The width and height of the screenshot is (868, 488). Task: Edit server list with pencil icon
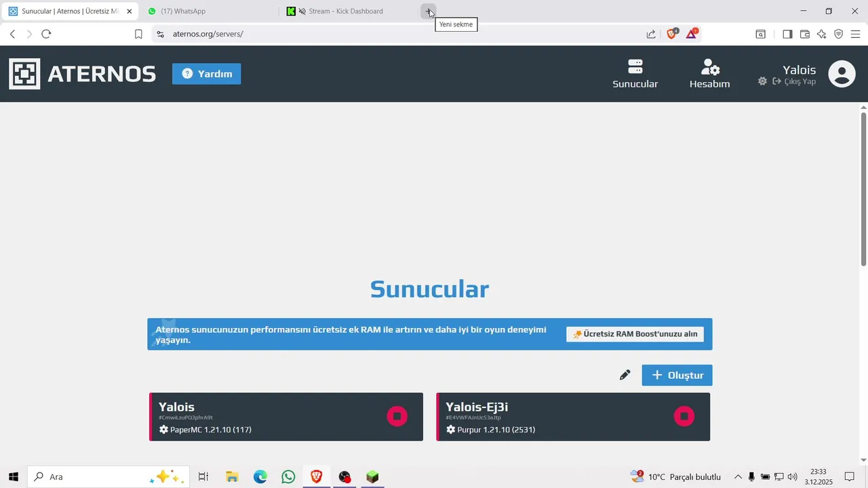tap(625, 375)
